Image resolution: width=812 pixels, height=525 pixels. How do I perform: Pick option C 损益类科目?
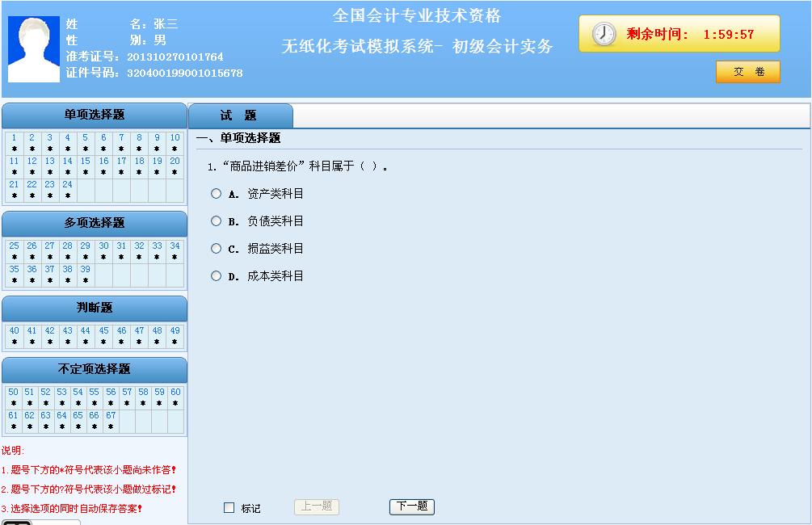click(216, 249)
